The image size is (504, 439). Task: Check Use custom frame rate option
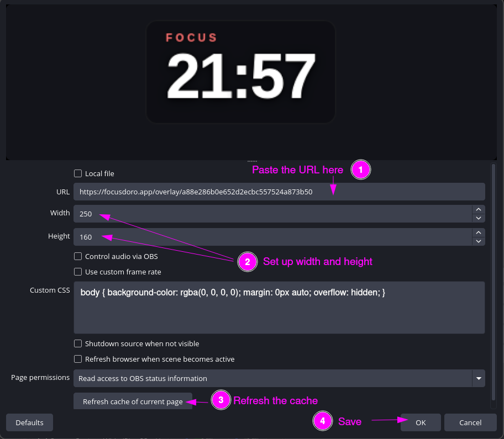click(78, 272)
